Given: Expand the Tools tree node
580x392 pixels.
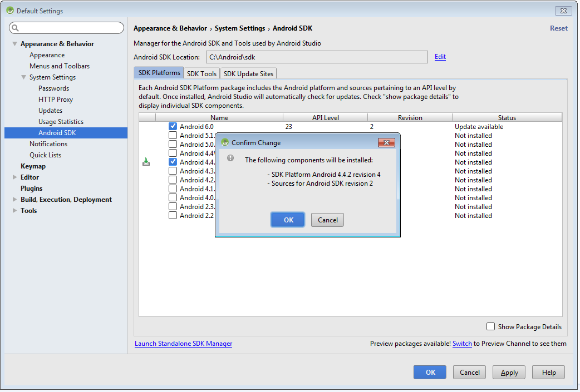Looking at the screenshot, I should pos(15,210).
